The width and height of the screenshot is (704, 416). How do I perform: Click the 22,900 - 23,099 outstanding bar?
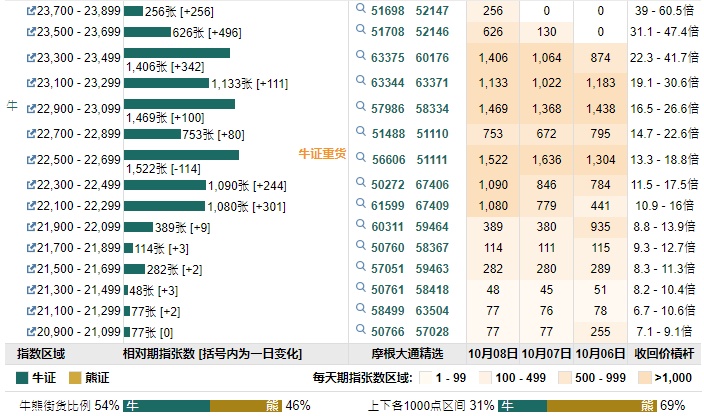[179, 104]
